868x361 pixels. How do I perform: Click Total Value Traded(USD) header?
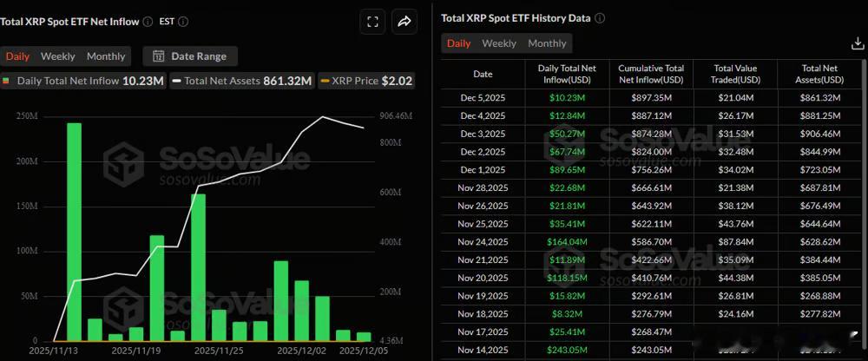coord(735,74)
